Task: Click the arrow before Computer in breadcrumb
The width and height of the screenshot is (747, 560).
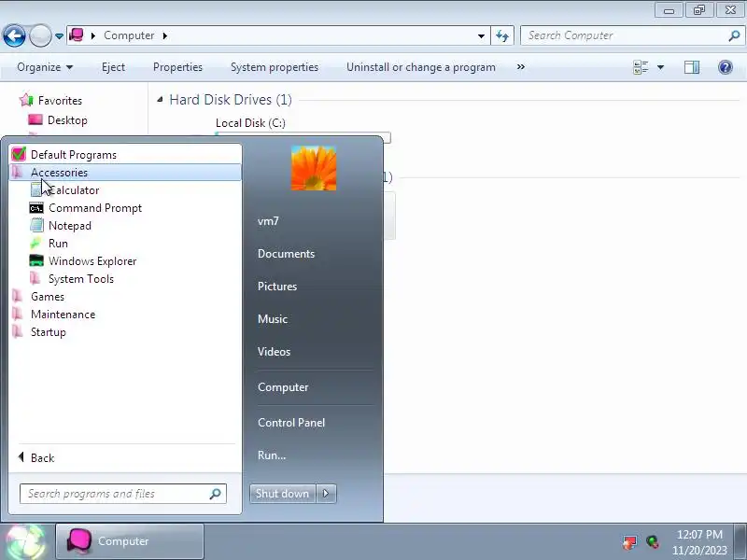Action: point(92,35)
